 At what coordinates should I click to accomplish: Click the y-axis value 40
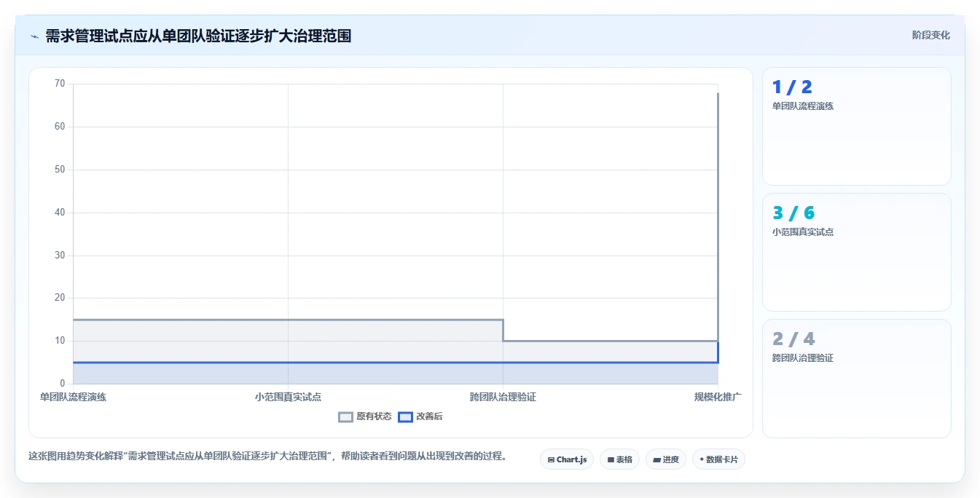[60, 213]
